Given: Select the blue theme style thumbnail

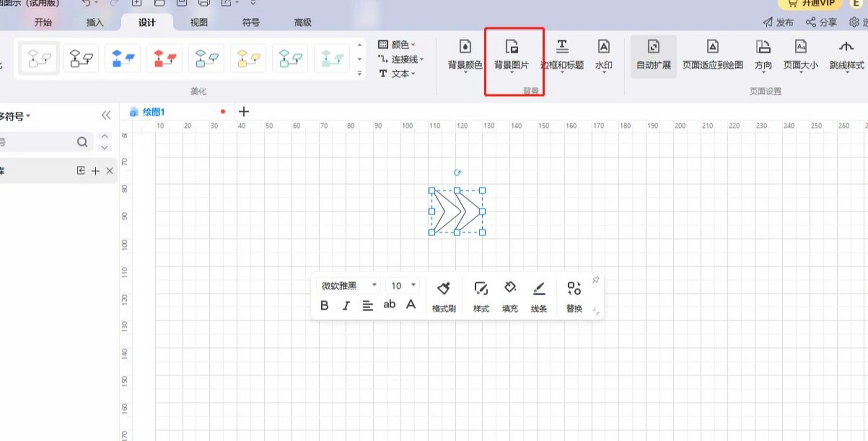Looking at the screenshot, I should [x=123, y=58].
